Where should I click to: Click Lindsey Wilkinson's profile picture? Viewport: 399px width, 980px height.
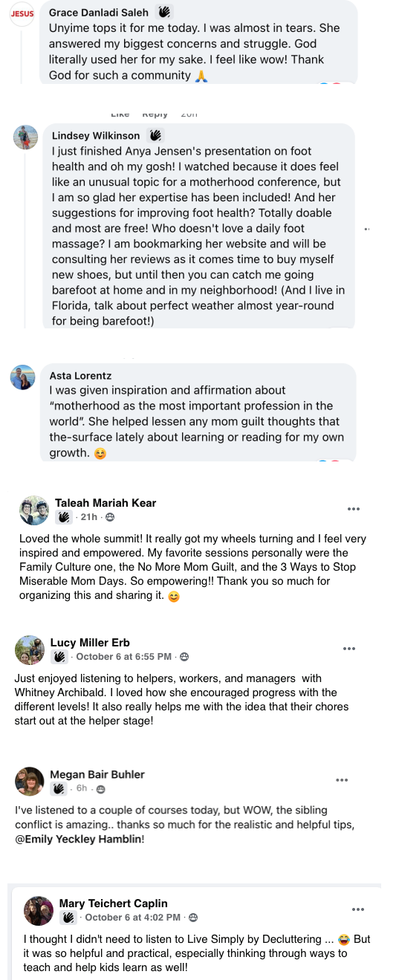26,138
